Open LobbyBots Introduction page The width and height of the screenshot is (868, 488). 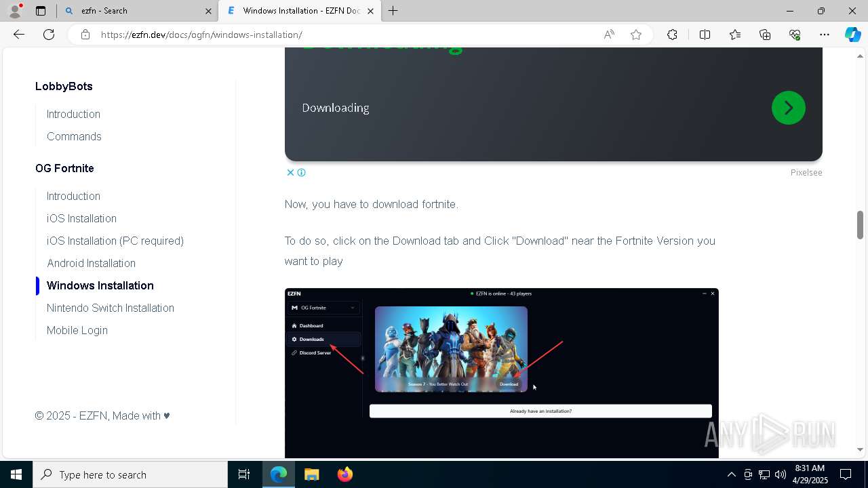coord(73,114)
